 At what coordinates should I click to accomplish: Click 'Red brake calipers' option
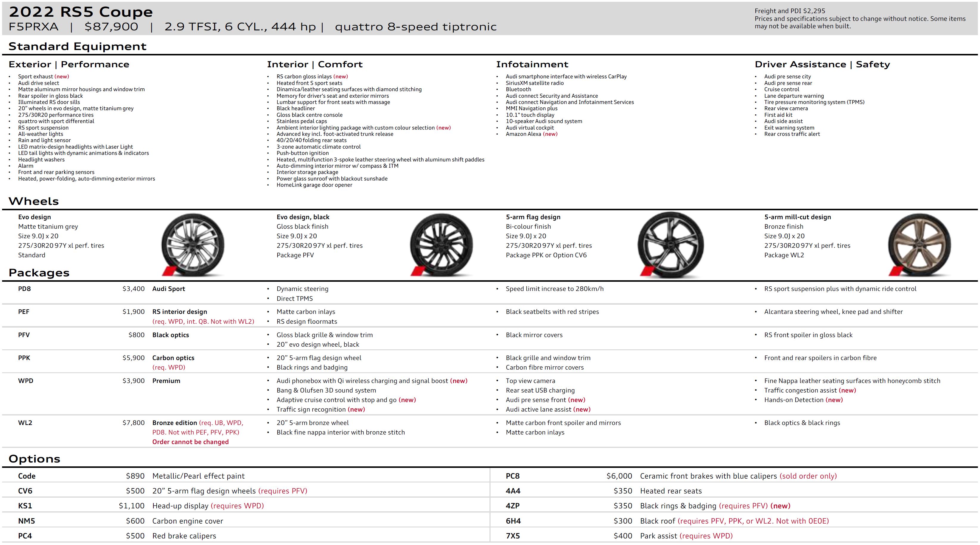coord(184,536)
